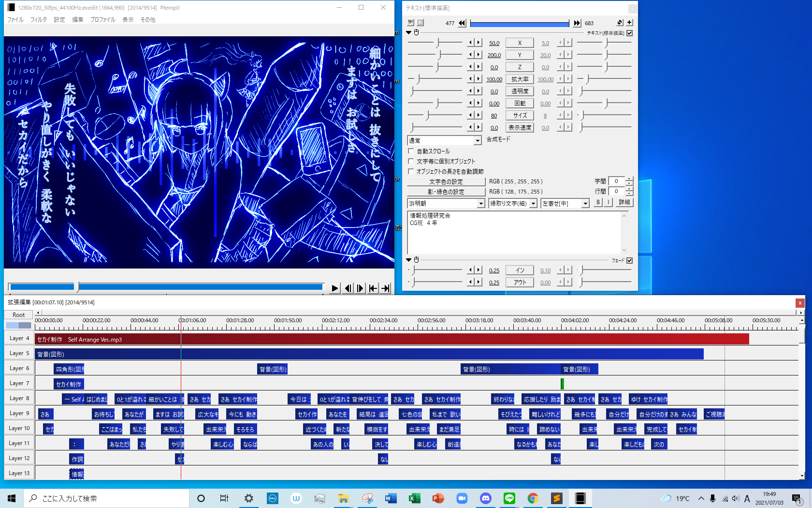The height and width of the screenshot is (508, 812).
Task: Step back one frame in the preview
Action: pos(348,288)
